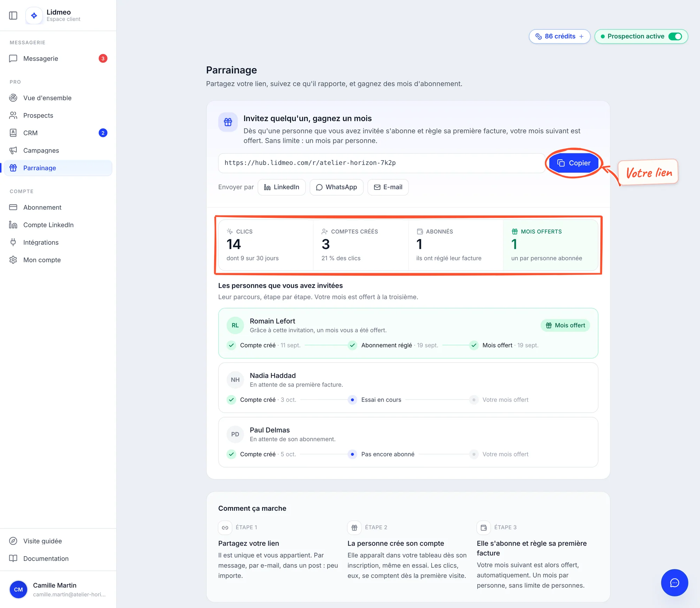Click the red 3 unread badge

[103, 58]
